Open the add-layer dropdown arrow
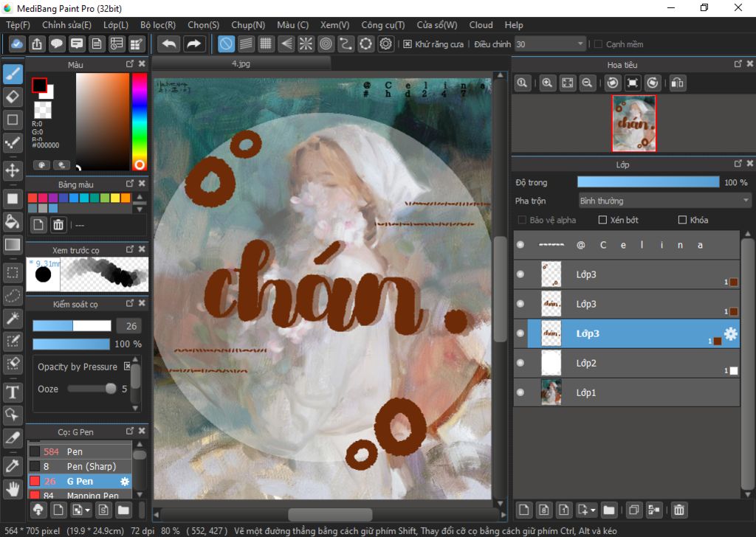 coord(593,510)
